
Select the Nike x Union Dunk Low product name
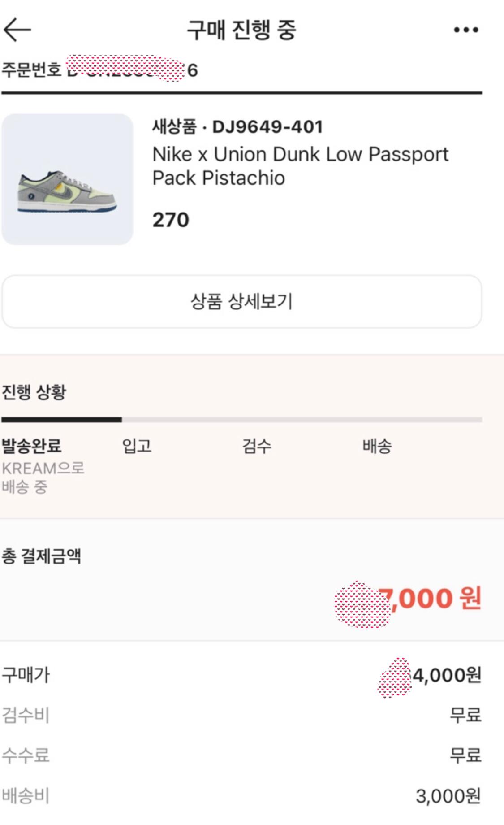click(300, 166)
